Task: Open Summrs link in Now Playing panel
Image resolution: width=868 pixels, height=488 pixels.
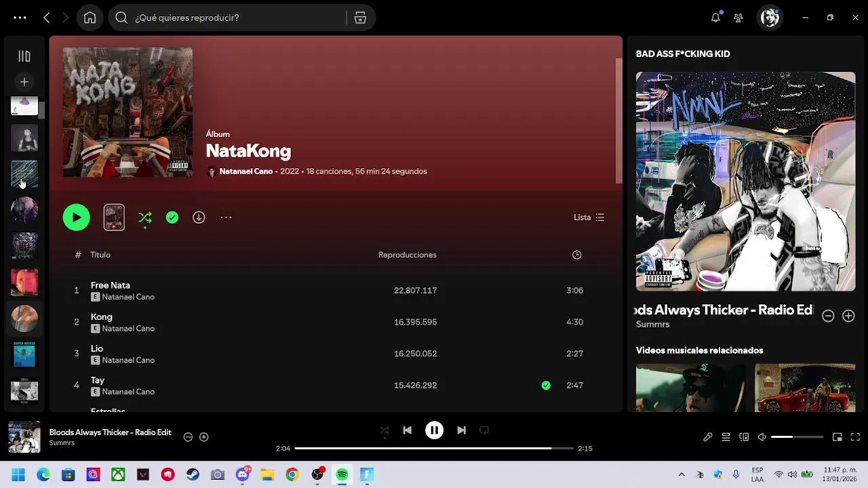Action: pos(652,325)
